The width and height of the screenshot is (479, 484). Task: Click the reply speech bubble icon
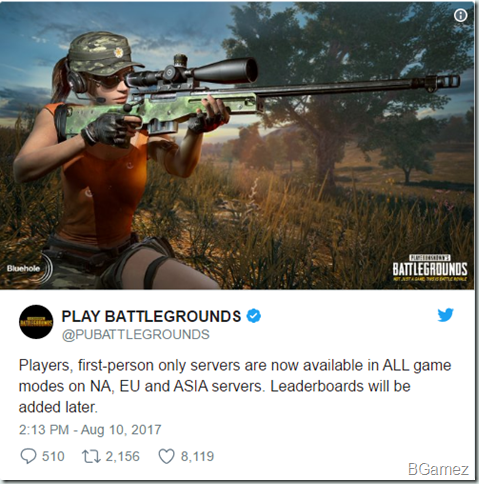28,456
